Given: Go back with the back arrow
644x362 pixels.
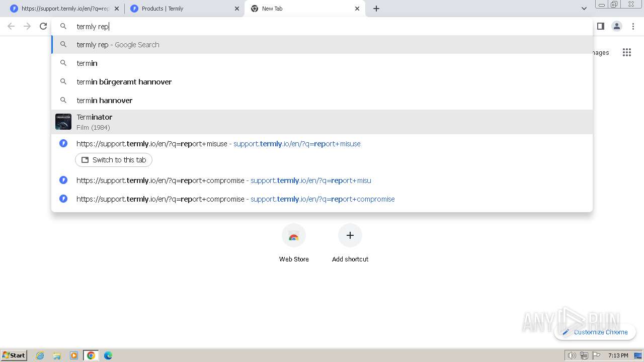Looking at the screenshot, I should point(11,26).
